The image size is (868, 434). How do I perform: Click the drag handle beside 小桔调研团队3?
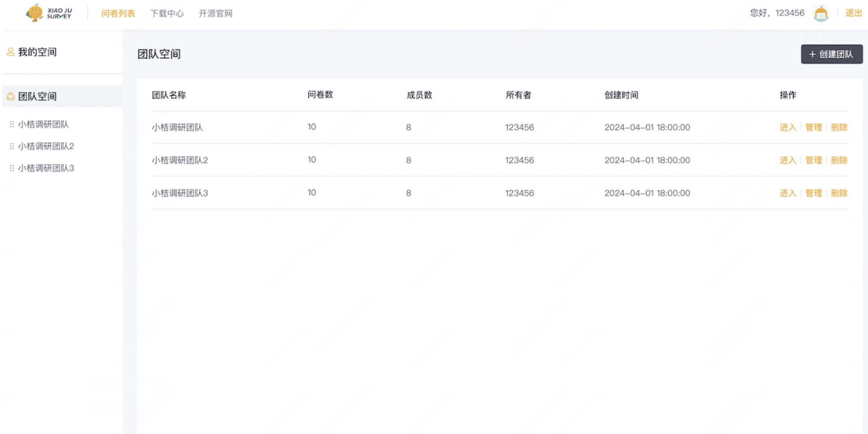pyautogui.click(x=11, y=168)
